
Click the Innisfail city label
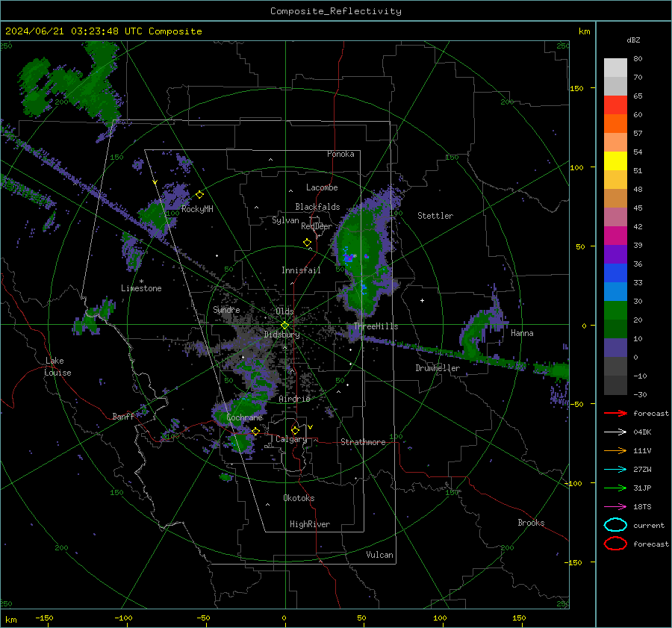tap(301, 270)
